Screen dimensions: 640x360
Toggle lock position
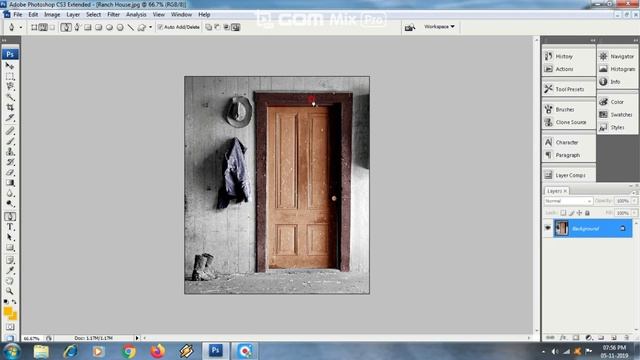579,213
